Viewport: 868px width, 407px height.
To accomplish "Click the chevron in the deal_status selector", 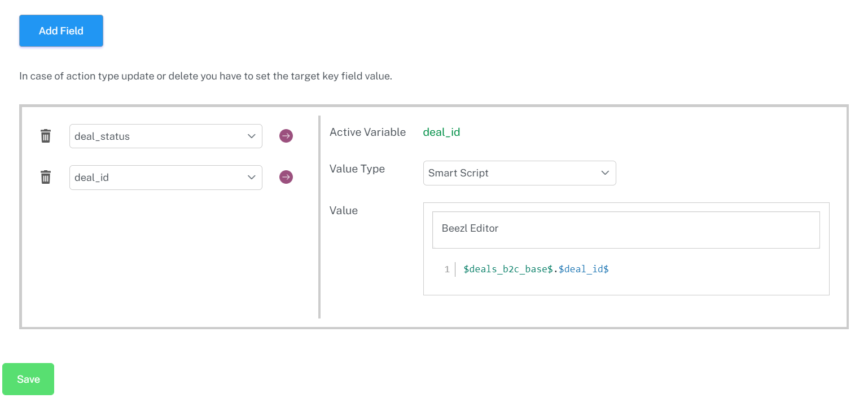I will point(252,136).
